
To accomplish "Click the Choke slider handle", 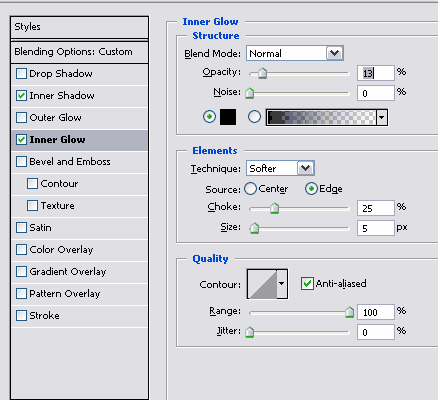I will [274, 208].
